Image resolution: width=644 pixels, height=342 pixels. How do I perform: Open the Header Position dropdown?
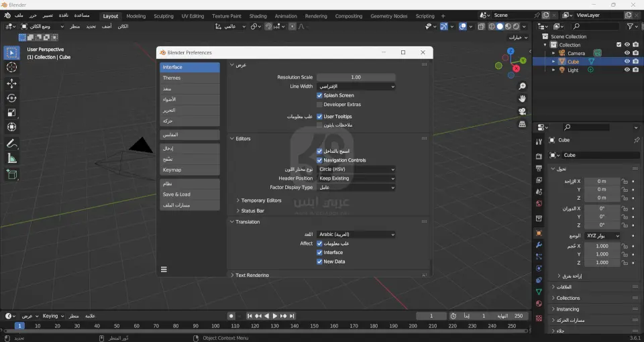(356, 178)
